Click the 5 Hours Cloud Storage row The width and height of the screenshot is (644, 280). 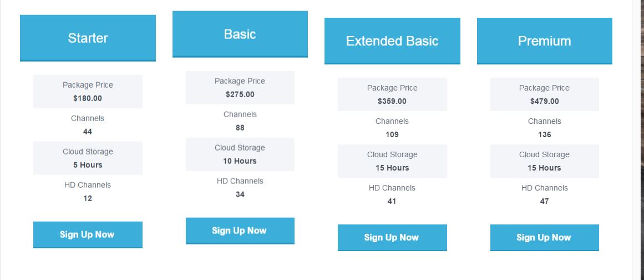pos(88,158)
